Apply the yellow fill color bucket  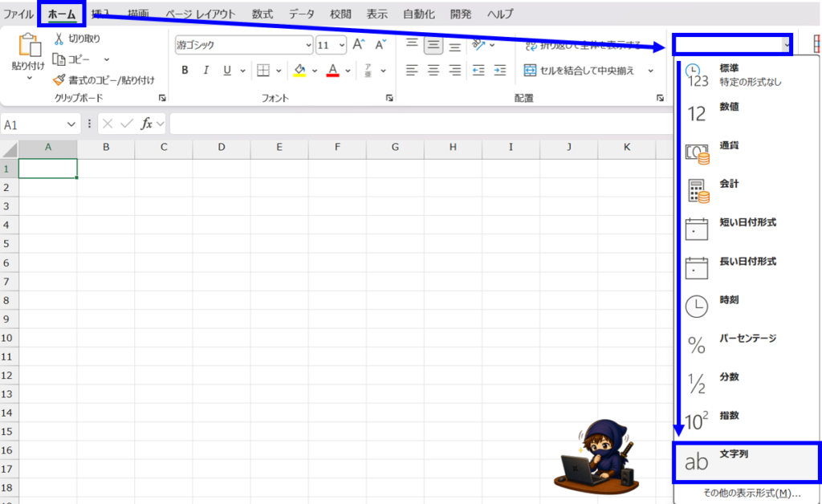(299, 70)
